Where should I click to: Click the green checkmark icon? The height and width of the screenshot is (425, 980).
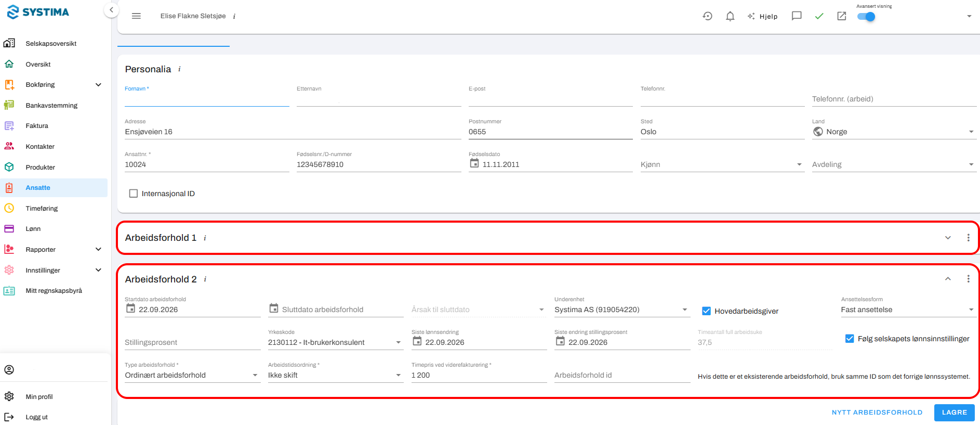[x=819, y=16]
